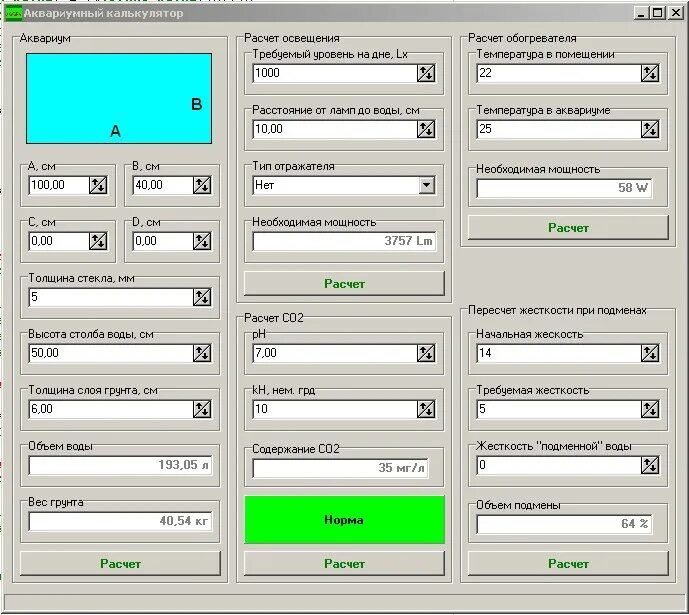Click Начальная жескость input showing 14
Image resolution: width=689 pixels, height=615 pixels.
pyautogui.click(x=559, y=353)
